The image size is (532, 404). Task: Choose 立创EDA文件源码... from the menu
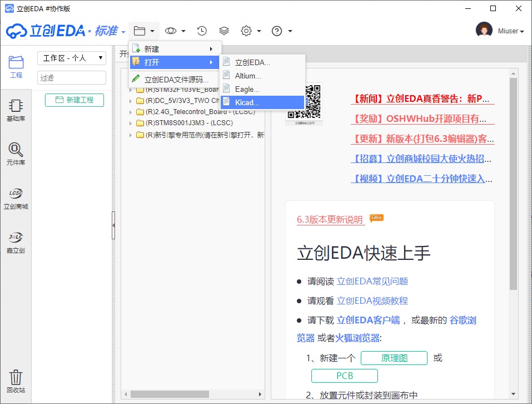coord(175,80)
